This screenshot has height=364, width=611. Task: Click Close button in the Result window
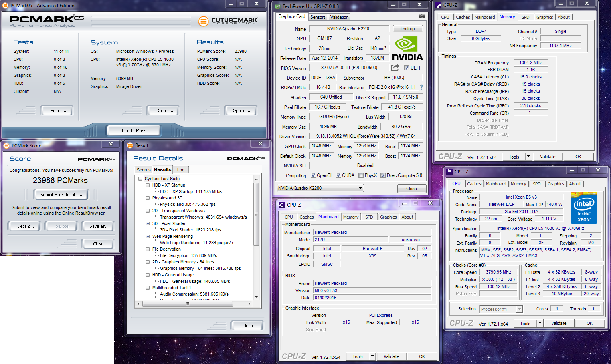[x=247, y=326]
